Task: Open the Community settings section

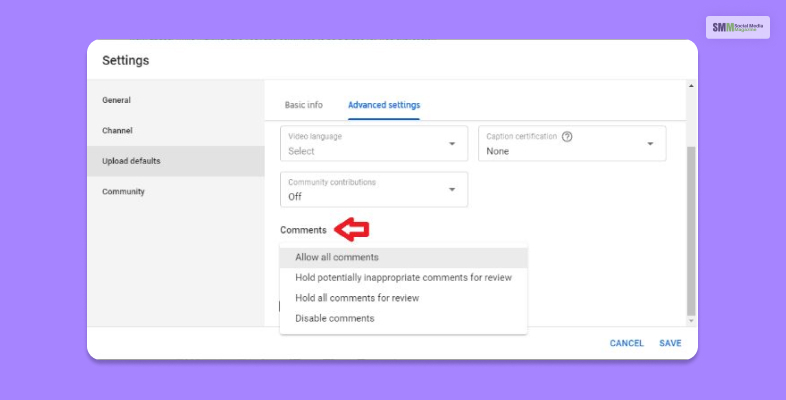Action: (123, 191)
